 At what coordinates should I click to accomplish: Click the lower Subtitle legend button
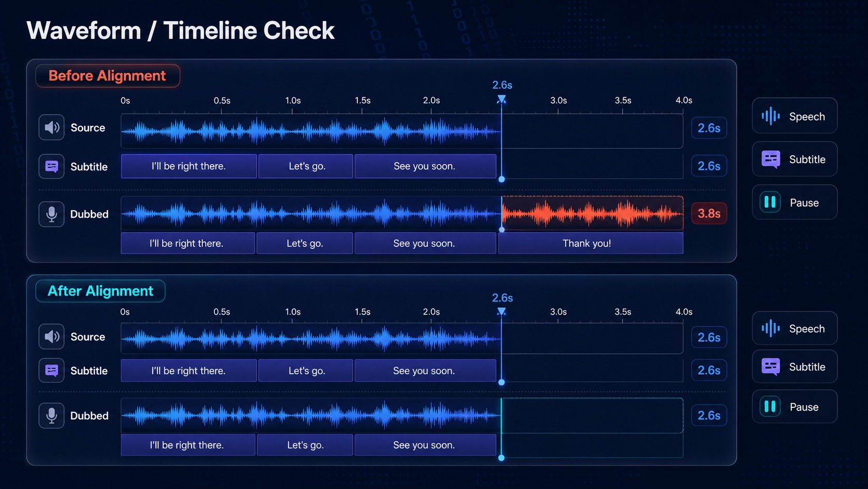click(794, 366)
